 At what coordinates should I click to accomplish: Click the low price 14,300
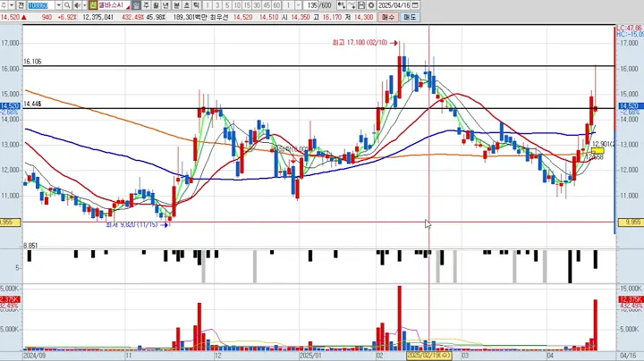(363, 17)
